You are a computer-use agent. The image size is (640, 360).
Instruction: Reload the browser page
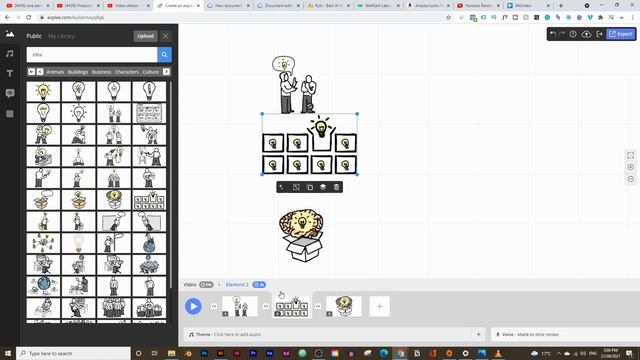click(x=29, y=18)
